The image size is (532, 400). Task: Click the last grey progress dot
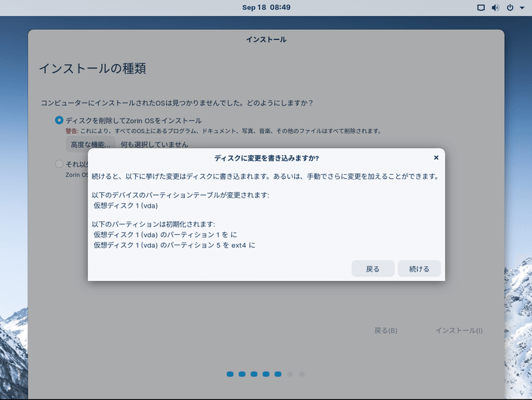pyautogui.click(x=302, y=374)
